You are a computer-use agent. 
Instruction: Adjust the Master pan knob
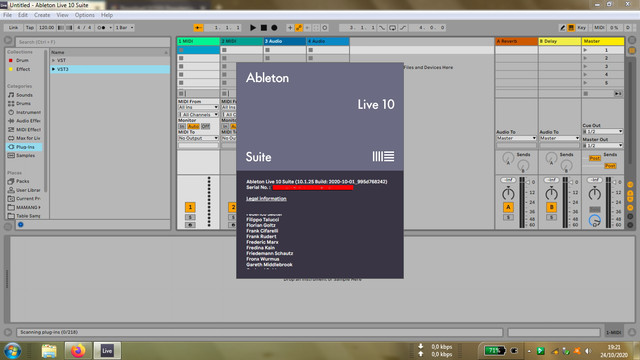pos(594,194)
